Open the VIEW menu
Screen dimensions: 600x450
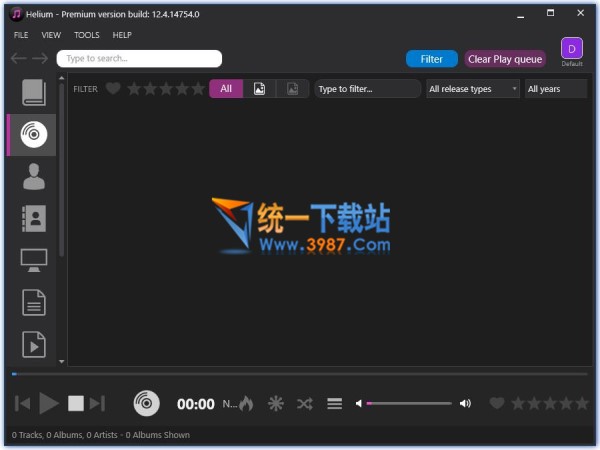[x=51, y=35]
